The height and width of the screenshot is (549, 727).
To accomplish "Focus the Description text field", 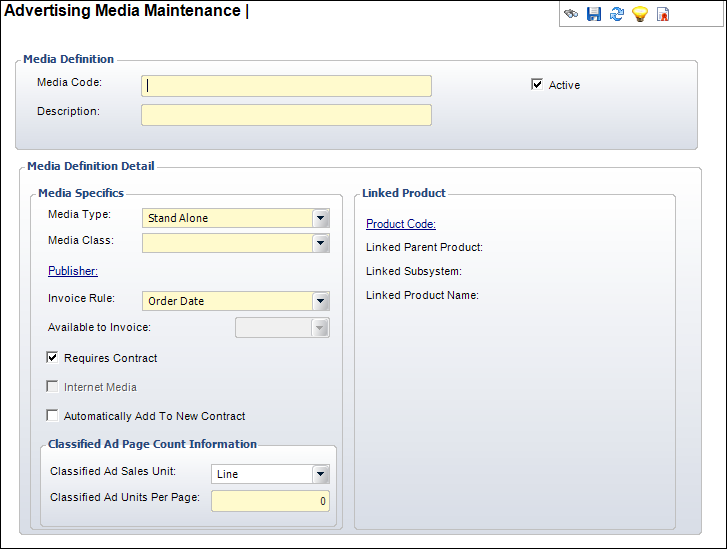I will click(x=286, y=115).
